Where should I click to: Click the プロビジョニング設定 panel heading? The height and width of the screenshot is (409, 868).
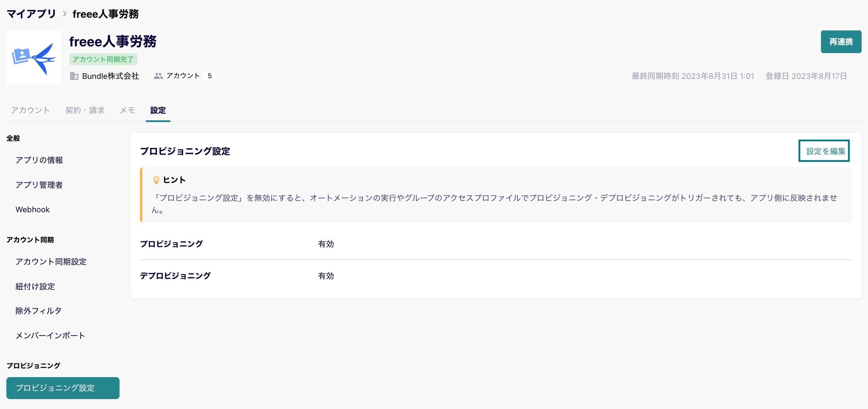click(x=185, y=151)
